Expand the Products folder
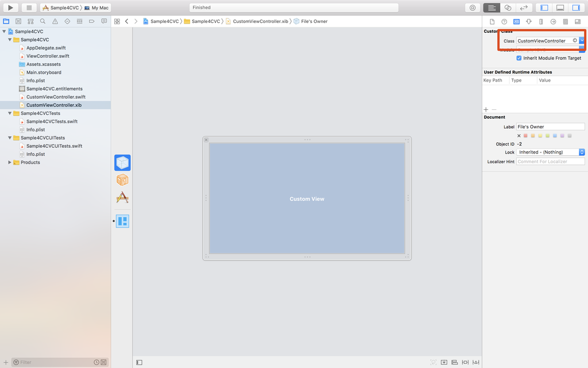This screenshot has height=368, width=588. coord(10,163)
